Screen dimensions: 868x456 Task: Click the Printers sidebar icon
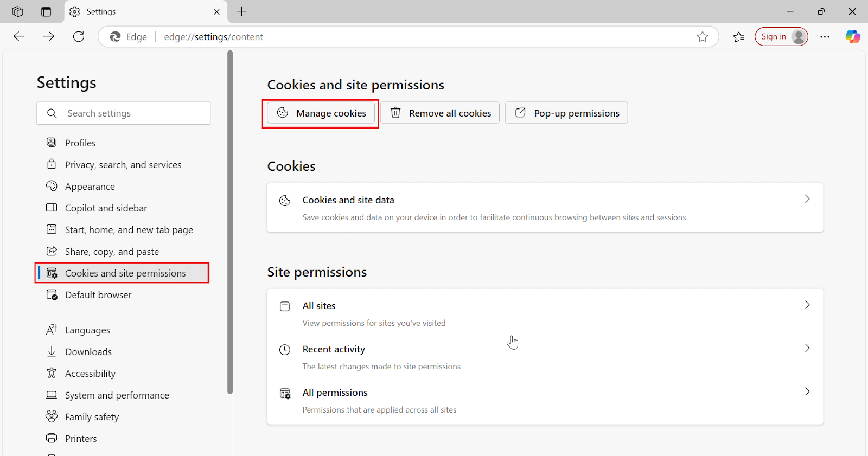[x=52, y=438]
